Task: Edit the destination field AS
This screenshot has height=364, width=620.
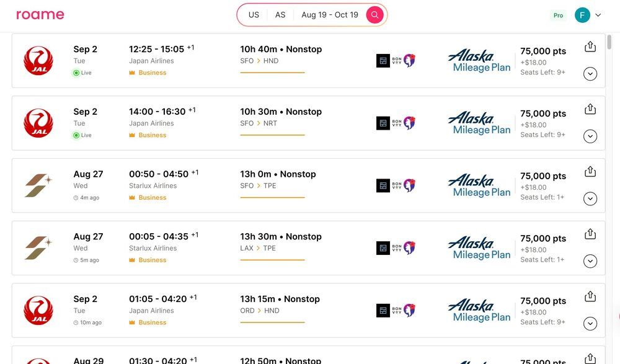Action: coord(280,15)
